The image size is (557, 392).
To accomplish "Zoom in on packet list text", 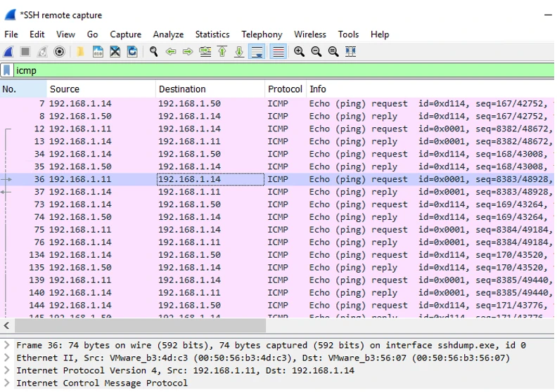I will pyautogui.click(x=300, y=52).
